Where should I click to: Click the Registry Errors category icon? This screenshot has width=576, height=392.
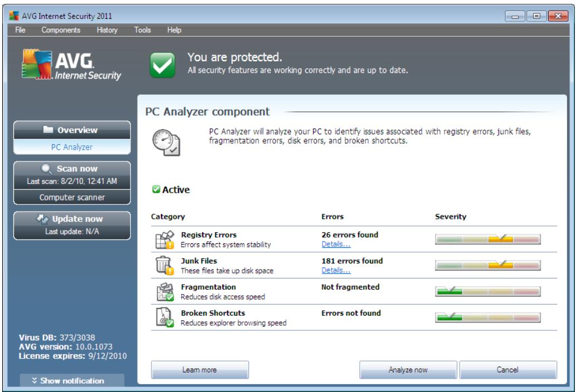[x=164, y=239]
